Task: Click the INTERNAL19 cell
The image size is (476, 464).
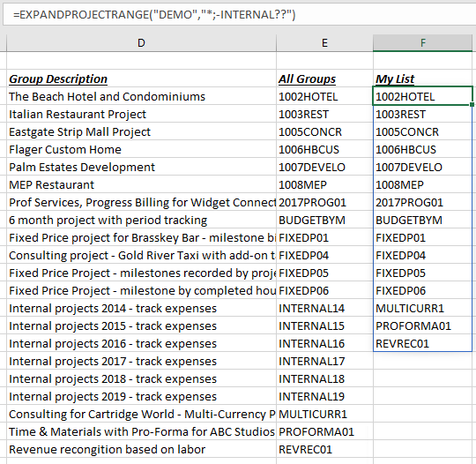Action: tap(324, 396)
